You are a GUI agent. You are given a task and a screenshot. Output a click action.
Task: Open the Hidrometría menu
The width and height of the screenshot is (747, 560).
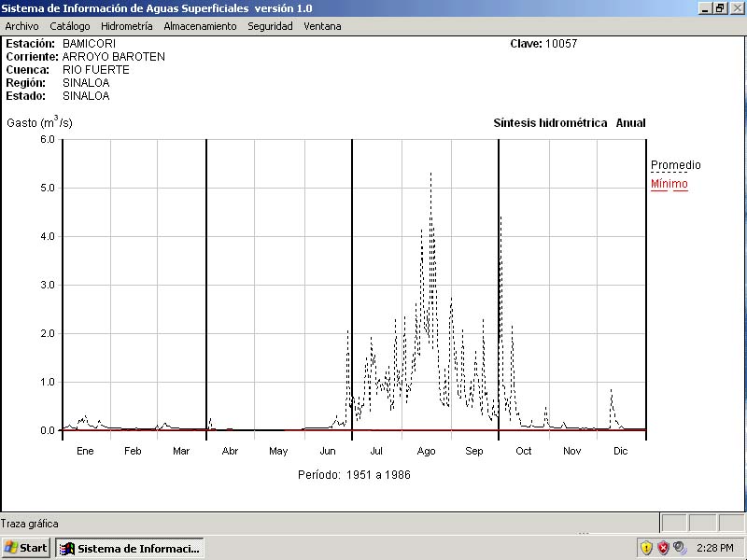[x=126, y=26]
